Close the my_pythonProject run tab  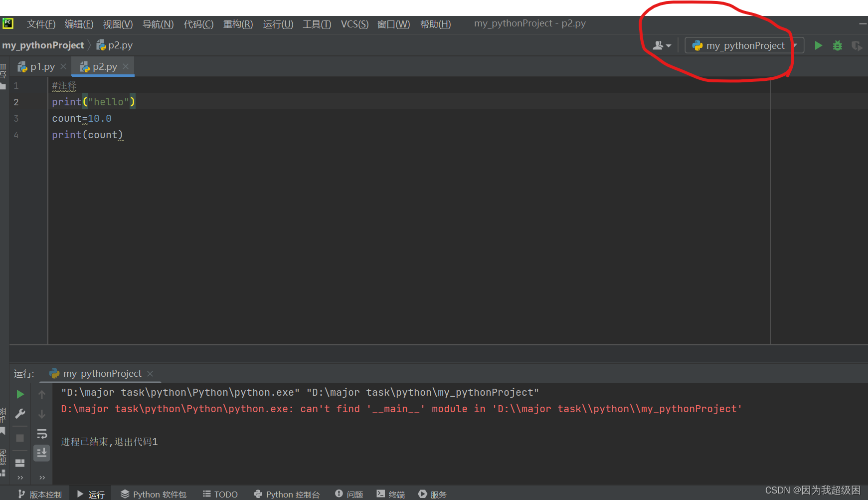click(x=150, y=373)
